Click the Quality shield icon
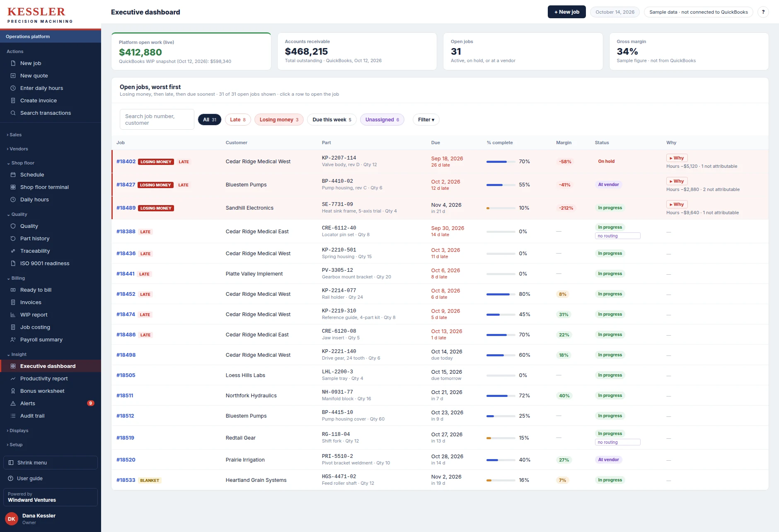This screenshot has height=532, width=779. coord(13,226)
